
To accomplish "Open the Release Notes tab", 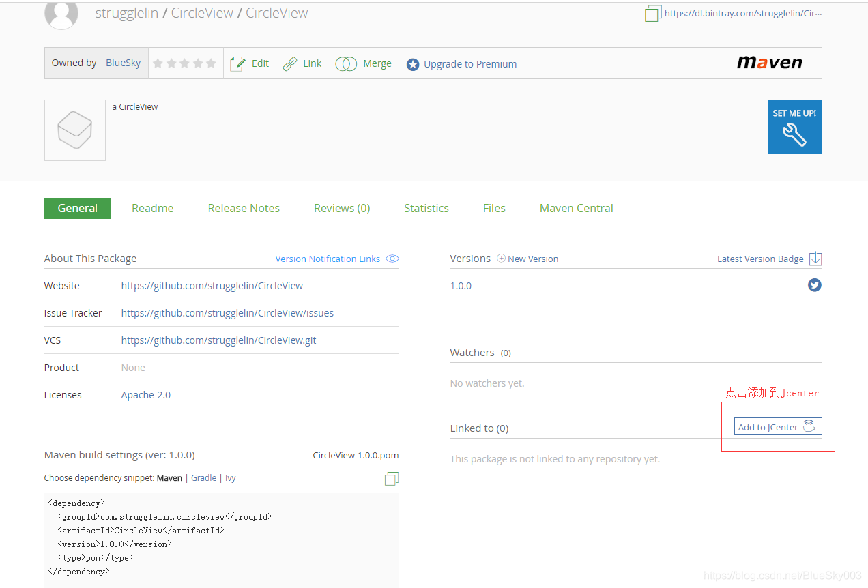I will (244, 208).
